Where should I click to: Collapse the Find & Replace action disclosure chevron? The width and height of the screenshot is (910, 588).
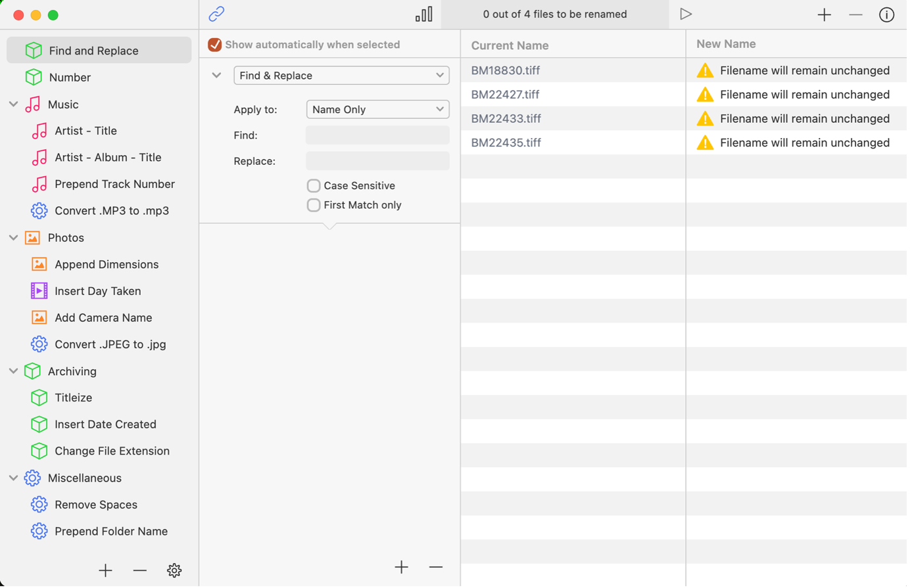point(216,76)
